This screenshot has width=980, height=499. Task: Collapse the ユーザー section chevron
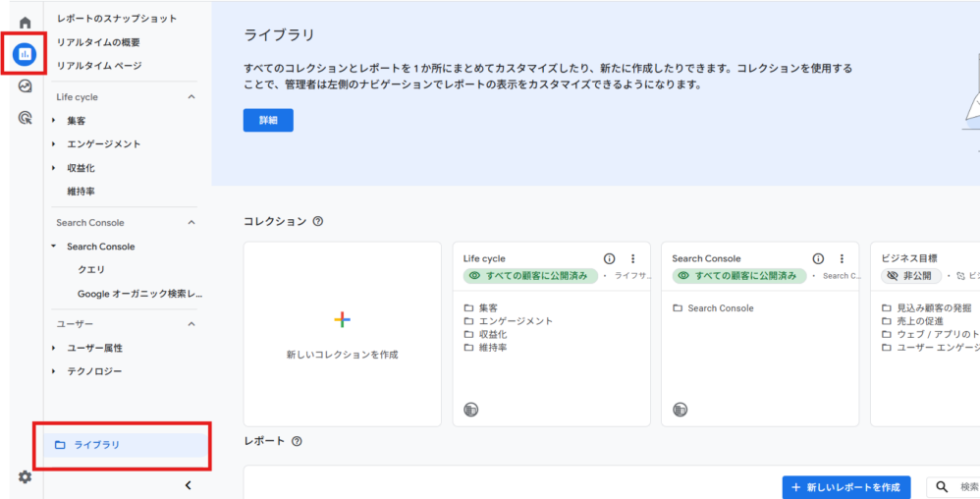(191, 324)
